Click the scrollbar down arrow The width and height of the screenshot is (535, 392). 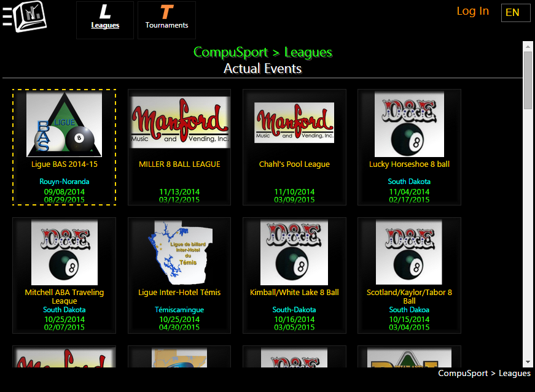point(528,363)
